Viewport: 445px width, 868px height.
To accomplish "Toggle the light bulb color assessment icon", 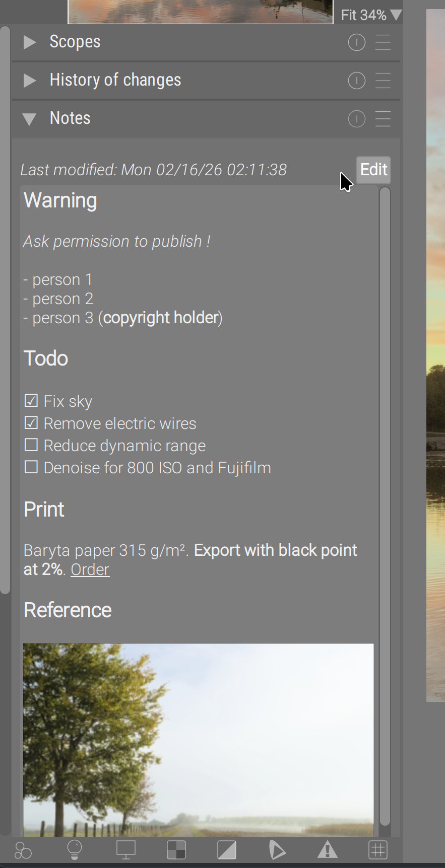I will (x=75, y=850).
